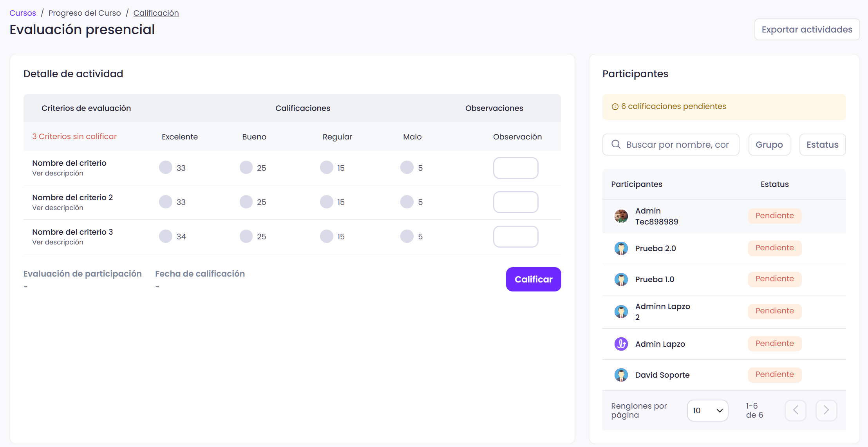This screenshot has width=868, height=447.
Task: Click David Soporte avatar icon
Action: 621,375
